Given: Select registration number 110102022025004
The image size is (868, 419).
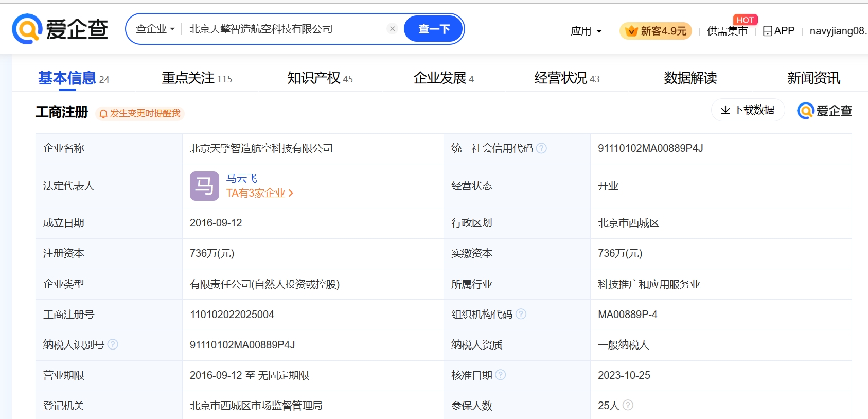Looking at the screenshot, I should tap(232, 315).
